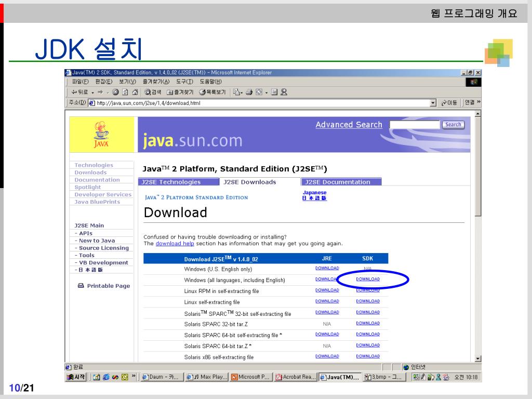Open Source Licensing in left sidebar
The height and width of the screenshot is (399, 532).
104,248
